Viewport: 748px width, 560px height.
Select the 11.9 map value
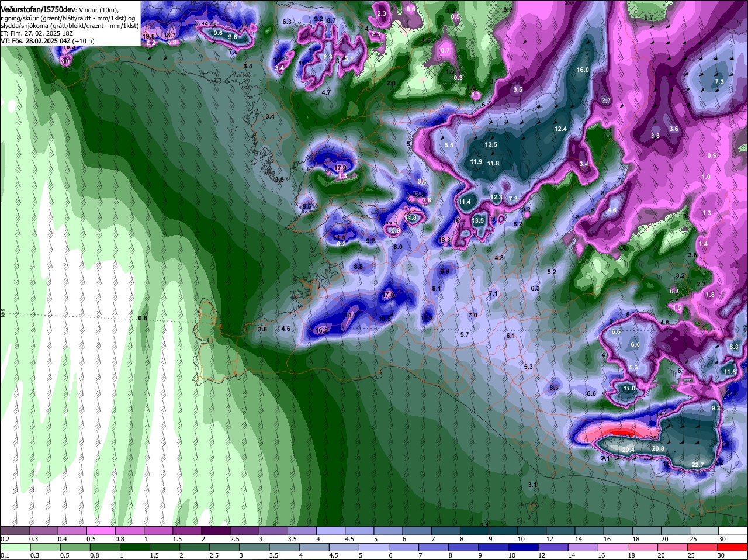tap(476, 162)
